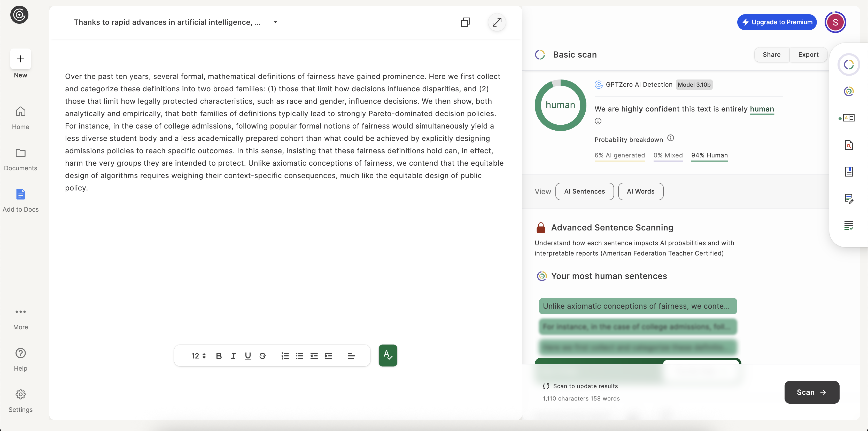Open the green grammar check tool

pos(388,355)
